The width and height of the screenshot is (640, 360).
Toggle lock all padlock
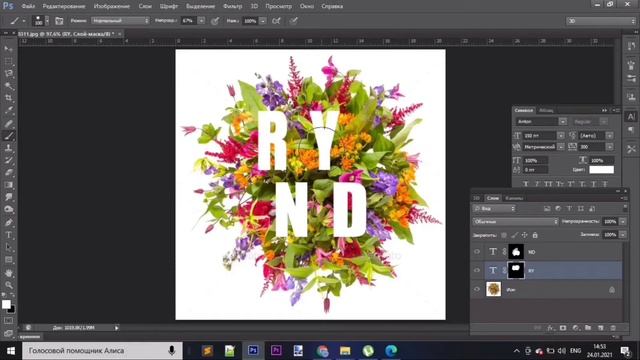click(x=535, y=235)
